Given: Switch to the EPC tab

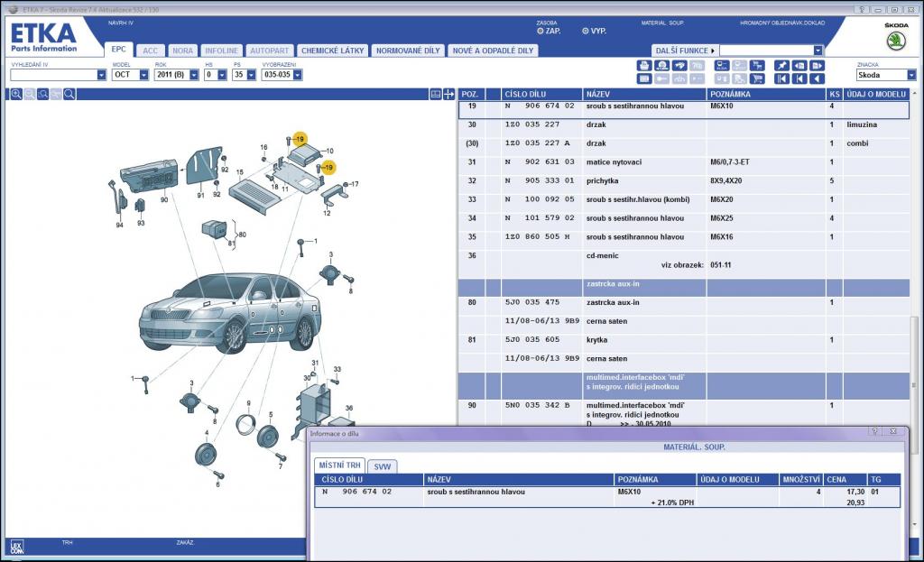Looking at the screenshot, I should pos(118,50).
